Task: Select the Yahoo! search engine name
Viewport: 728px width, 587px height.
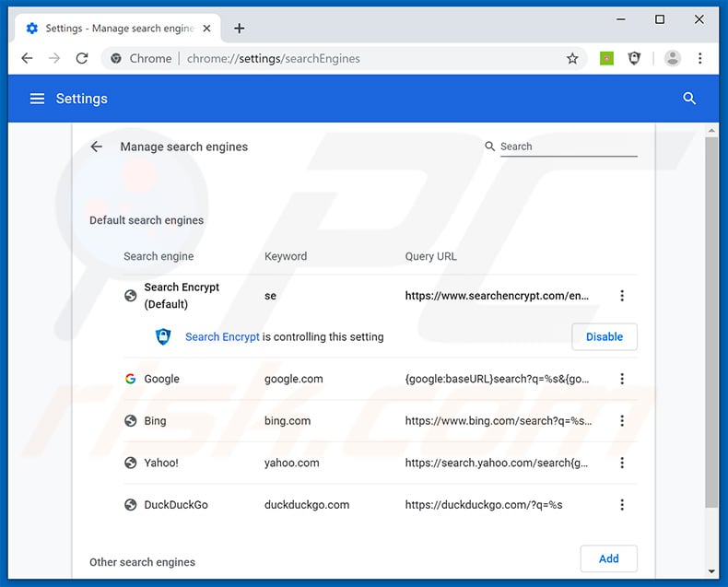Action: tap(161, 463)
